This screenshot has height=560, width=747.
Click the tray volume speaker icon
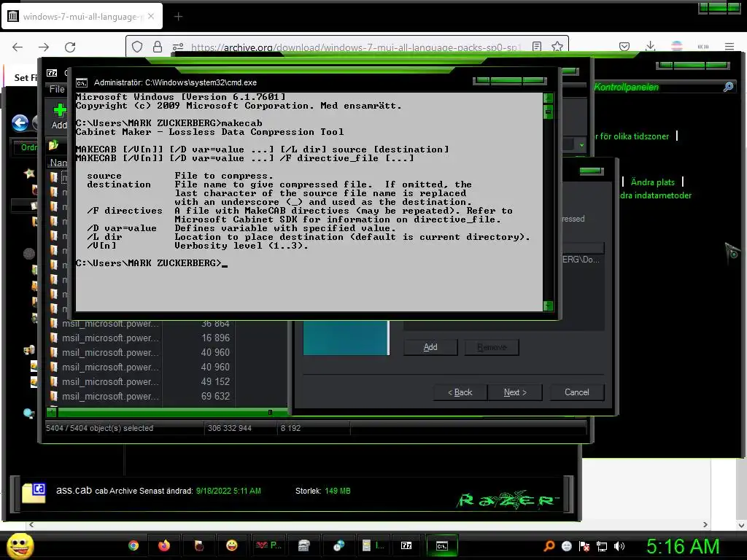click(x=619, y=546)
